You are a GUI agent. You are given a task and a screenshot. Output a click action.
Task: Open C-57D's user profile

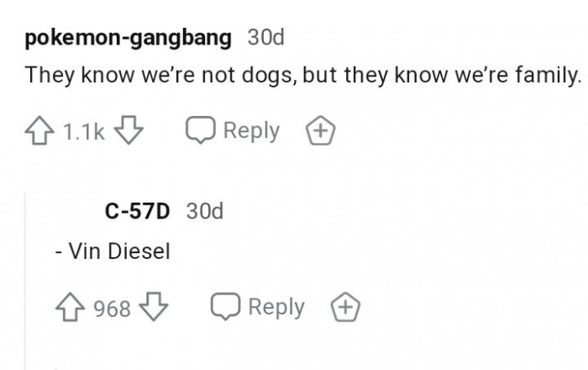pos(137,211)
